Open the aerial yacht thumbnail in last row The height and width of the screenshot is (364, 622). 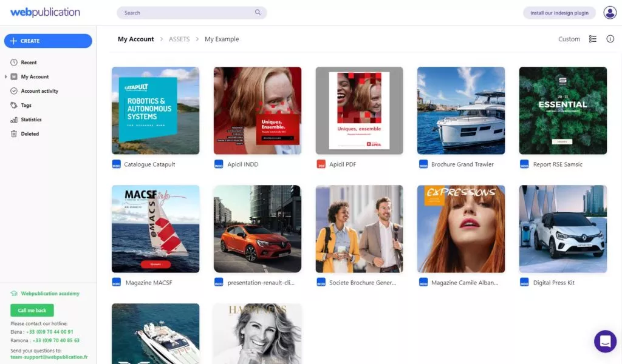(155, 334)
